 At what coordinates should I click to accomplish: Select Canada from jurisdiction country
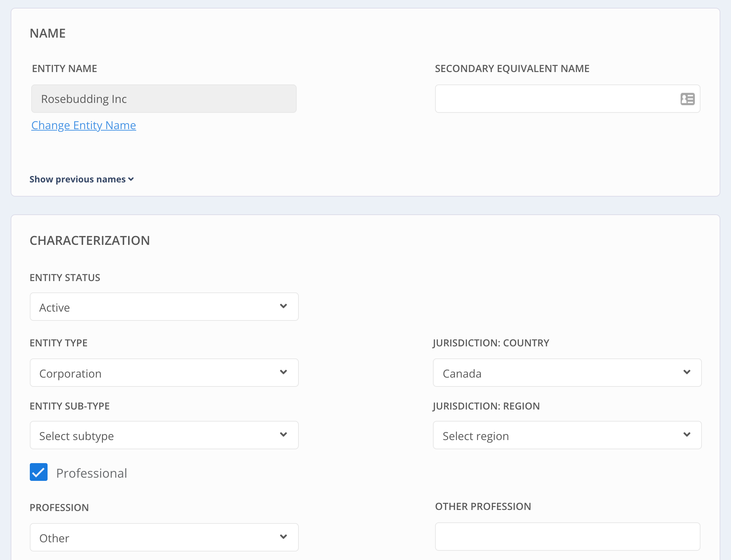(567, 372)
